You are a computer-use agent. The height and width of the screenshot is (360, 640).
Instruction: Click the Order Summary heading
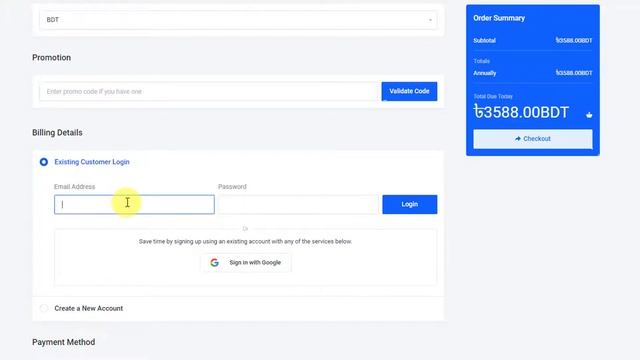click(x=499, y=18)
